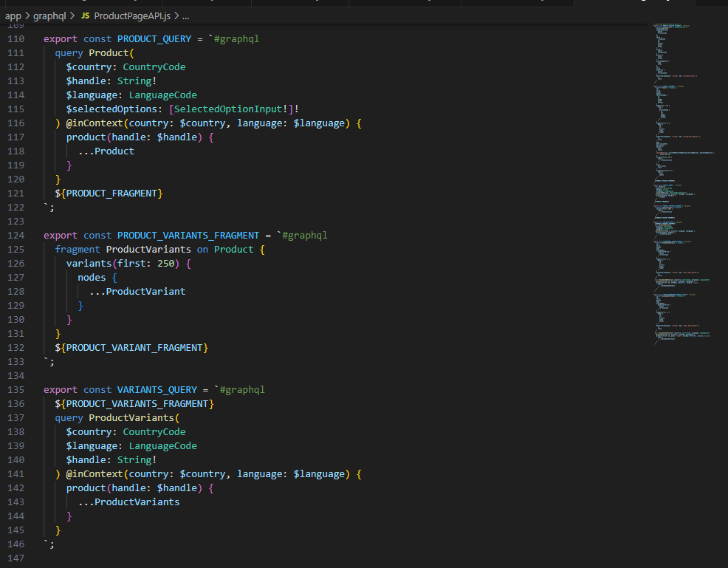Click "variants(first: 250)" field
This screenshot has width=728, height=568.
pos(123,264)
